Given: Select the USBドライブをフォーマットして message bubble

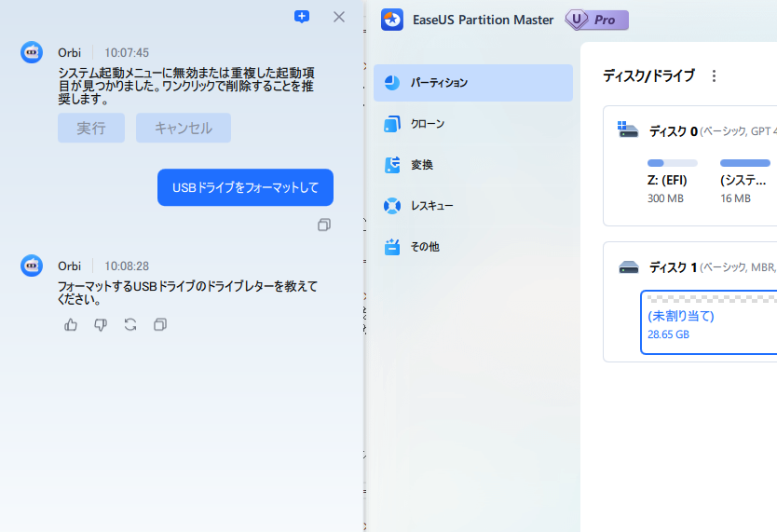Looking at the screenshot, I should point(245,187).
